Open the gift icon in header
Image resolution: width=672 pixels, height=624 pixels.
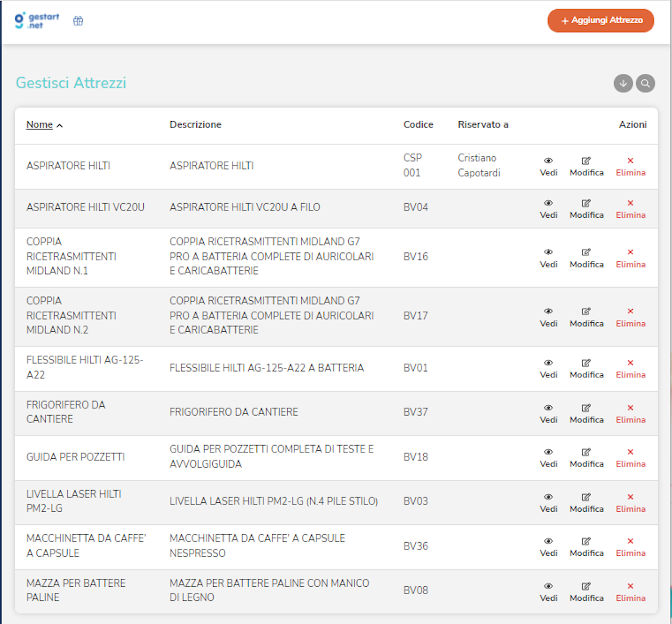pos(78,21)
